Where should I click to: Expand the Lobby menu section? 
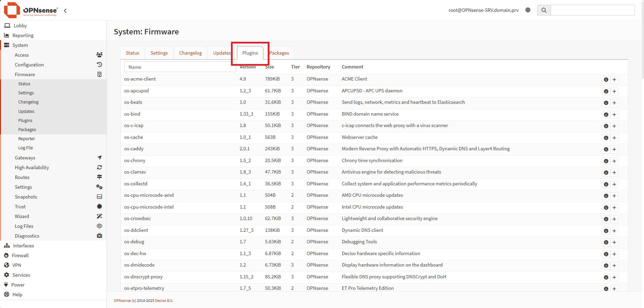click(53, 26)
